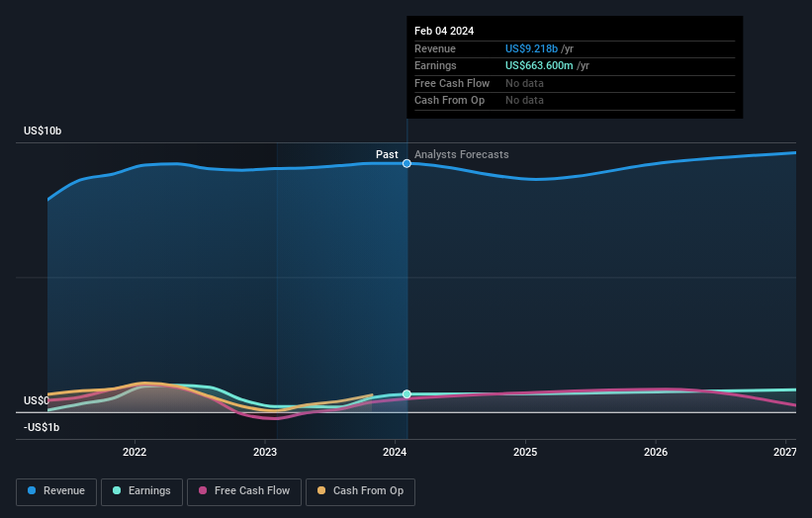Image resolution: width=812 pixels, height=518 pixels.
Task: Click the teal Earnings legend dot
Action: pos(117,490)
